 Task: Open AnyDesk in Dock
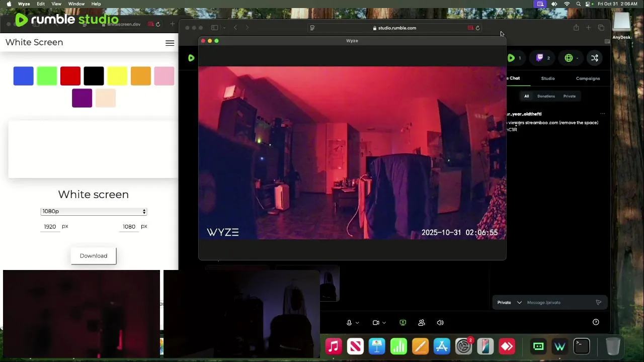coord(507,346)
